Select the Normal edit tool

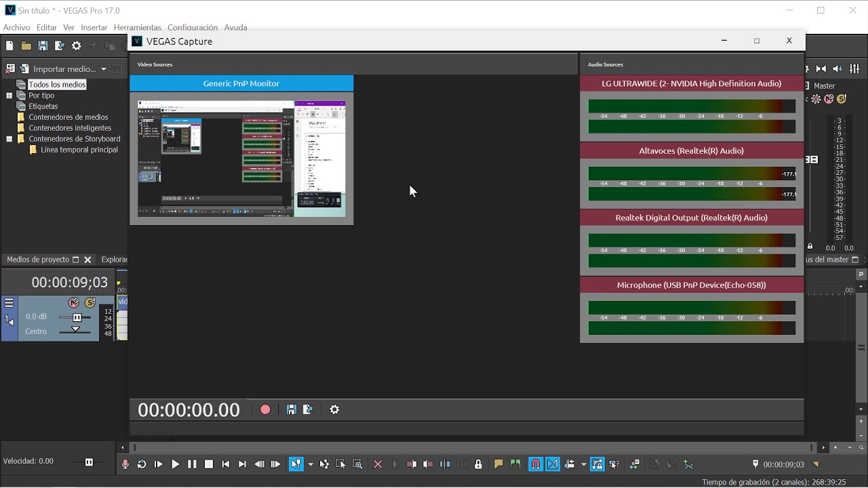(x=296, y=464)
